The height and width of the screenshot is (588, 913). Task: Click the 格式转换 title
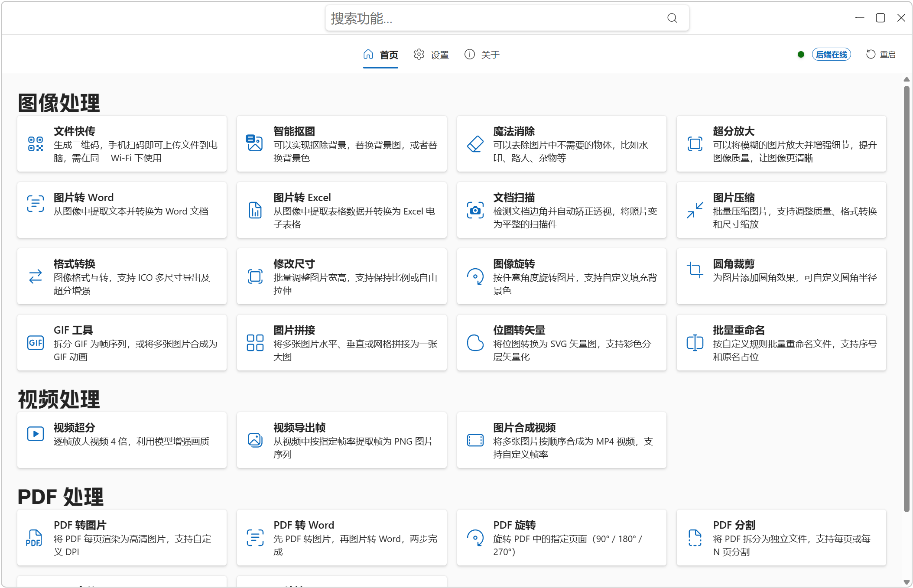point(75,264)
